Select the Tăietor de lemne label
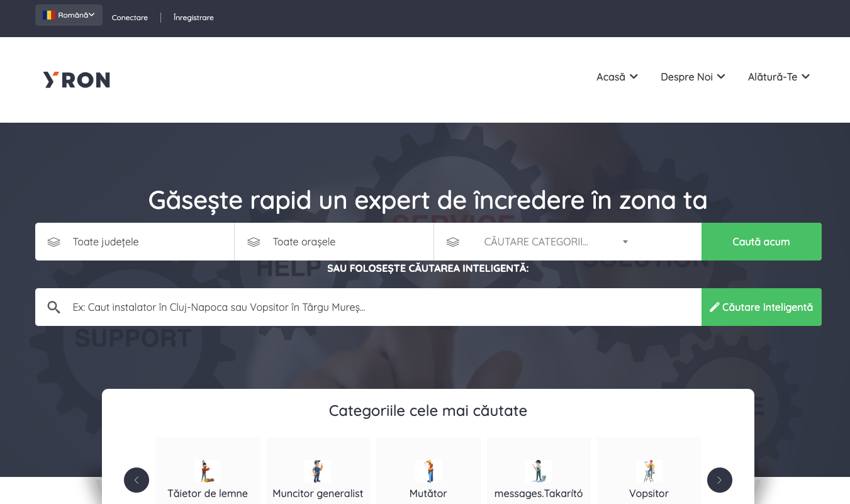 pos(208,493)
